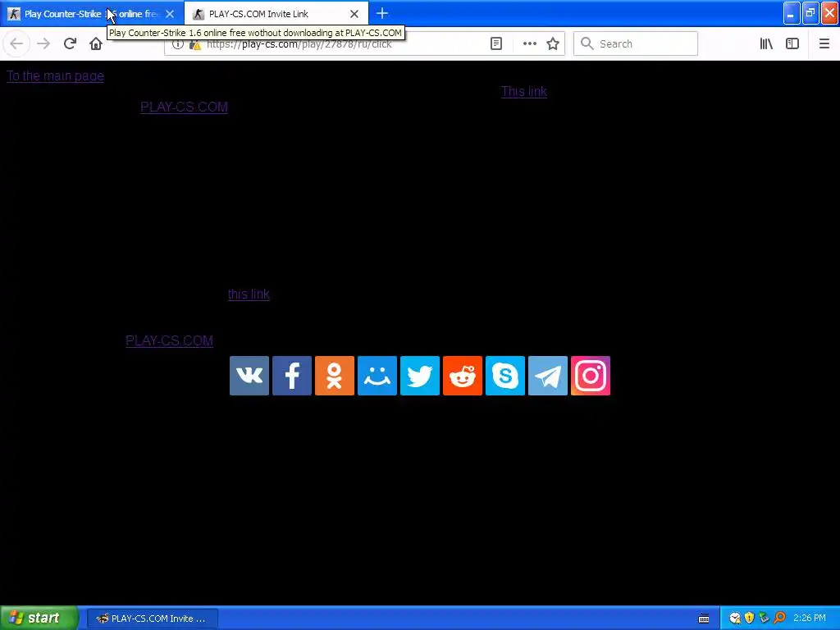
Task: Open the Library bookshelf icon
Action: pyautogui.click(x=766, y=43)
